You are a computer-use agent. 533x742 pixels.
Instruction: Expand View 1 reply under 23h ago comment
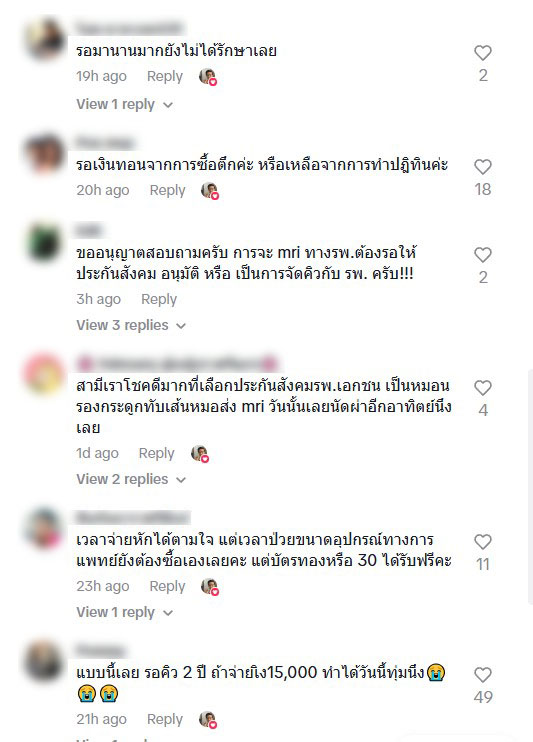point(124,612)
